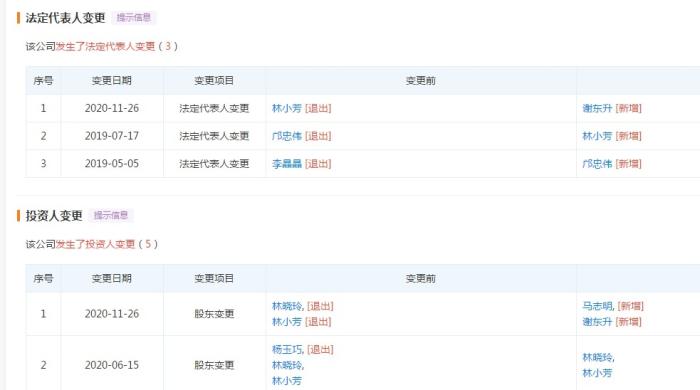
Task: Open 林小芳 [退出] in 2020-11-26 shareholder row
Action: [x=301, y=322]
